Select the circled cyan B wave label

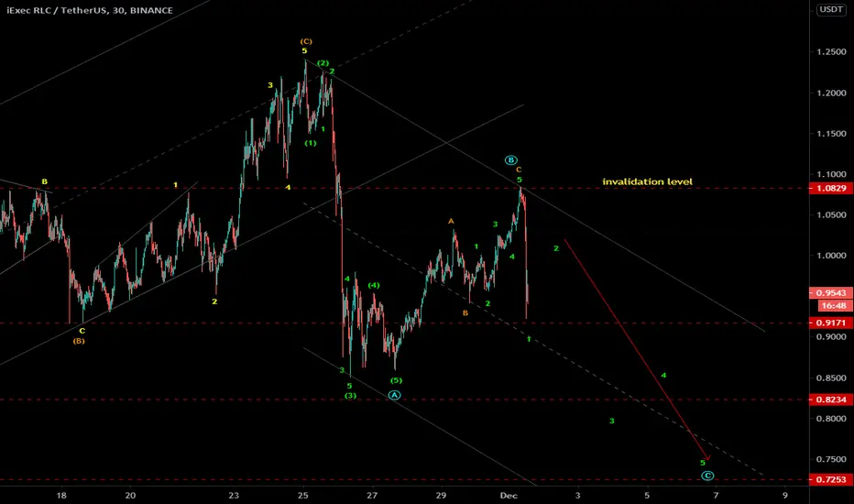point(510,160)
